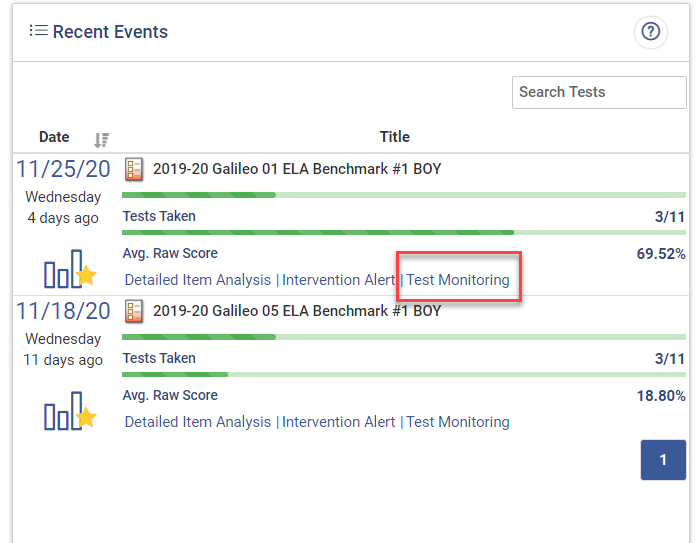The height and width of the screenshot is (543, 696).
Task: Select the 2019-20 Galileo 01 ELA Benchmark title
Action: [x=297, y=169]
